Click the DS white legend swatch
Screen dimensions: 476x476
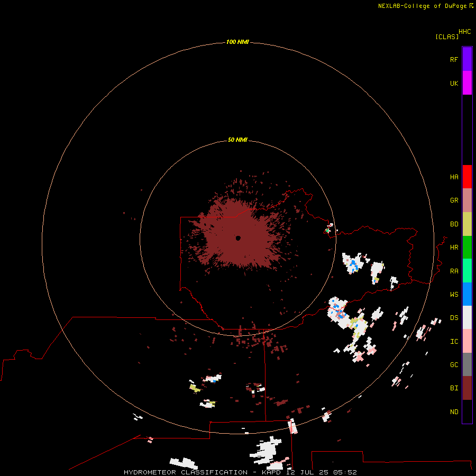467,317
